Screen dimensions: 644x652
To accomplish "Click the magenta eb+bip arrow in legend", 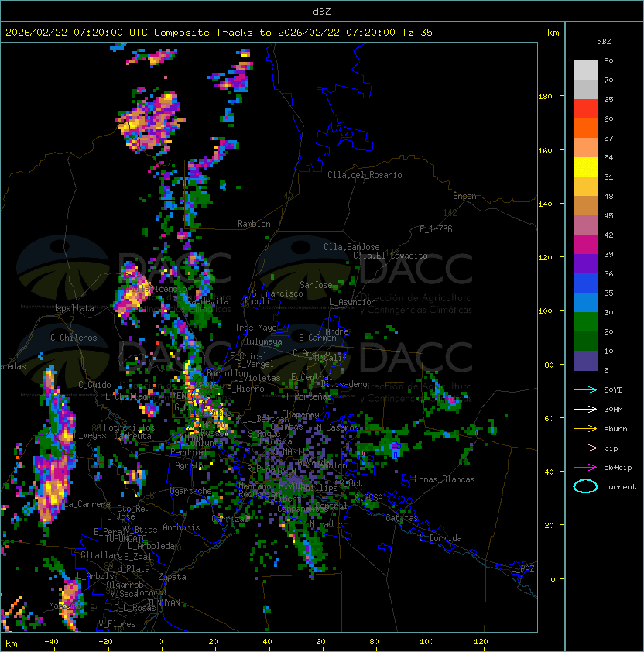I will (585, 468).
